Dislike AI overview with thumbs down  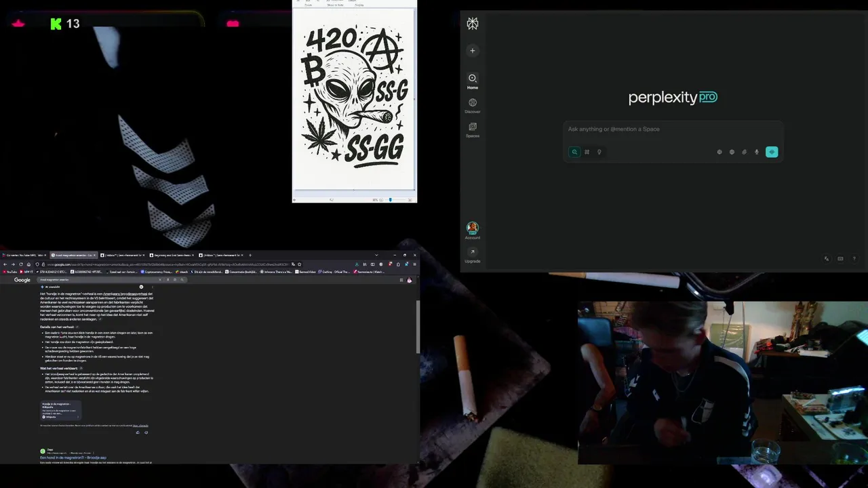[146, 432]
